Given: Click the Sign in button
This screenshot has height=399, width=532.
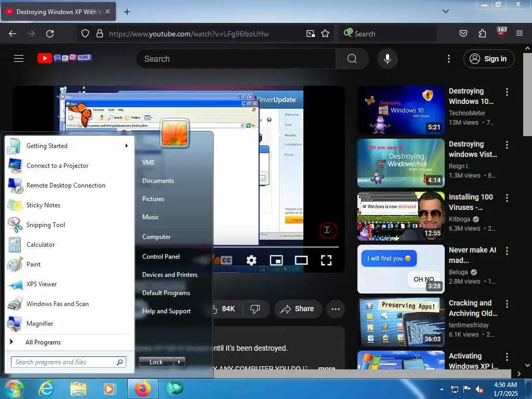Looking at the screenshot, I should 489,59.
